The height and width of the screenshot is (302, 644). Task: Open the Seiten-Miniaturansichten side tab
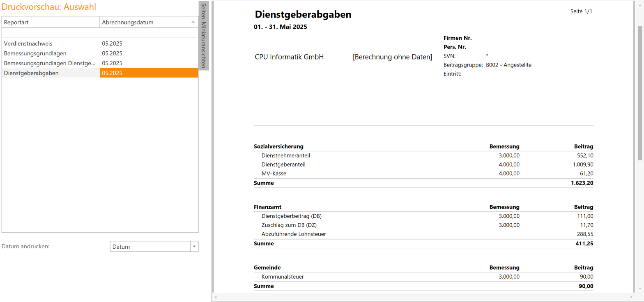(x=204, y=36)
